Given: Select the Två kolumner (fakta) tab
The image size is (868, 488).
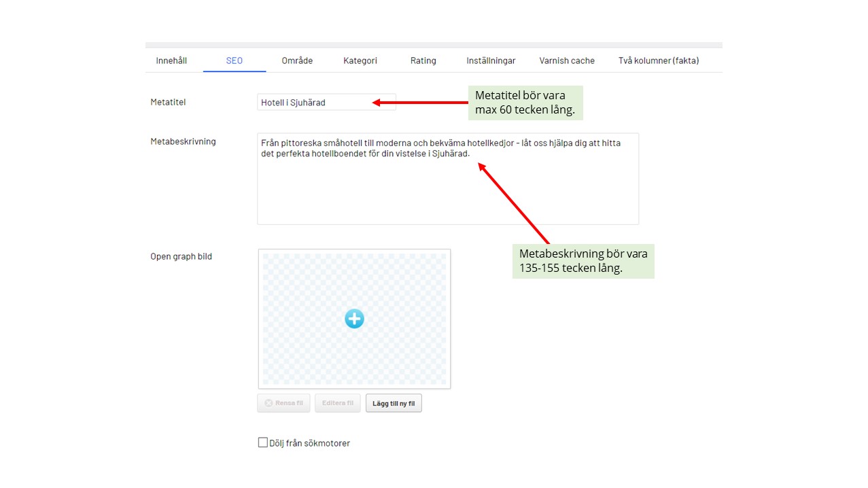Looking at the screenshot, I should 658,60.
